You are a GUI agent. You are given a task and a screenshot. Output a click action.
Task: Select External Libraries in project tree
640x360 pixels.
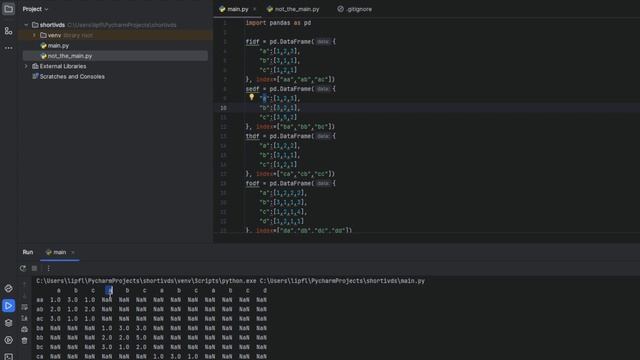(63, 66)
